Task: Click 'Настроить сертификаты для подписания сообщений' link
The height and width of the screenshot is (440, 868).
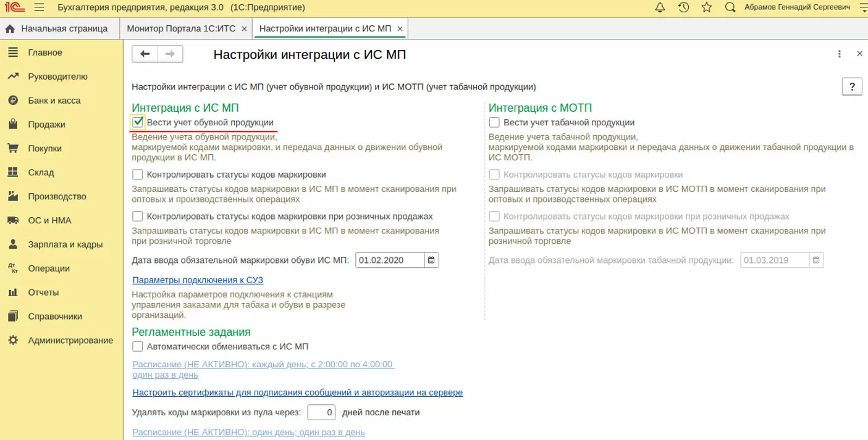Action: coord(298,392)
